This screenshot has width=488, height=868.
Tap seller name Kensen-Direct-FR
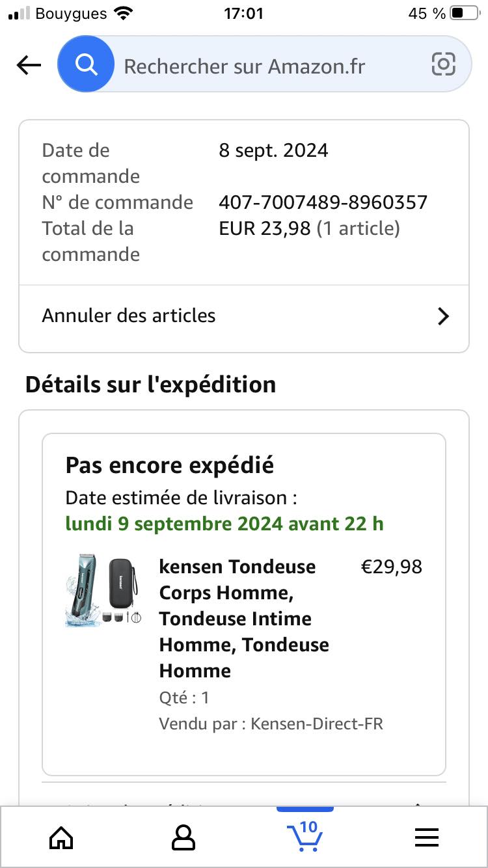(x=317, y=724)
